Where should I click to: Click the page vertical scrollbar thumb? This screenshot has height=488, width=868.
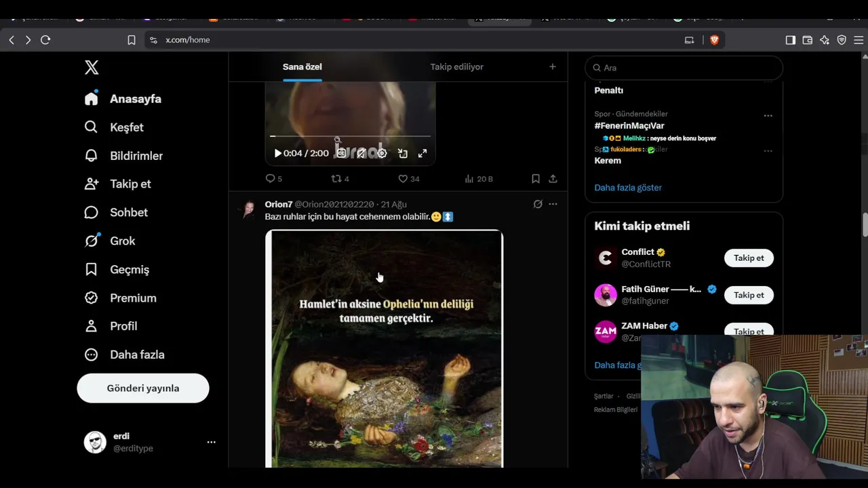click(865, 225)
